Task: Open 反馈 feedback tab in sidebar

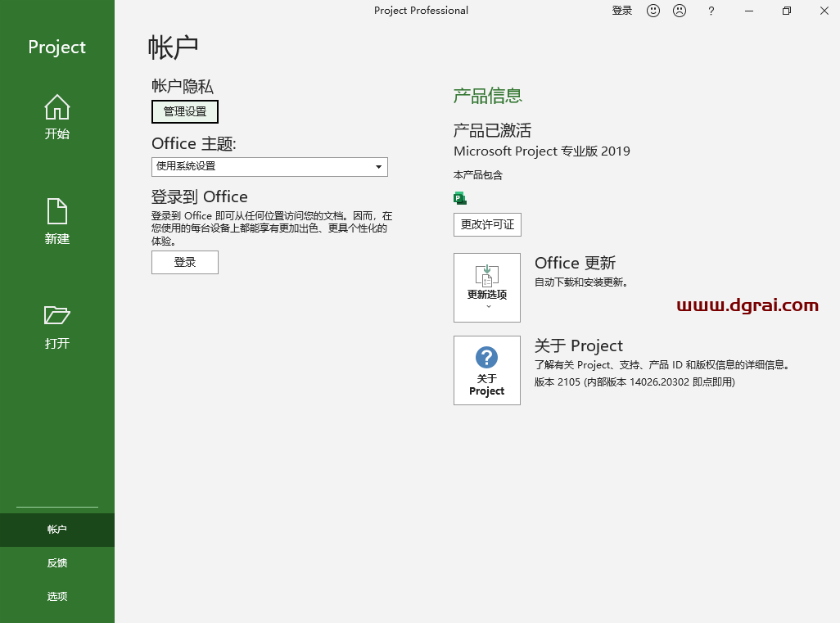Action: point(57,563)
